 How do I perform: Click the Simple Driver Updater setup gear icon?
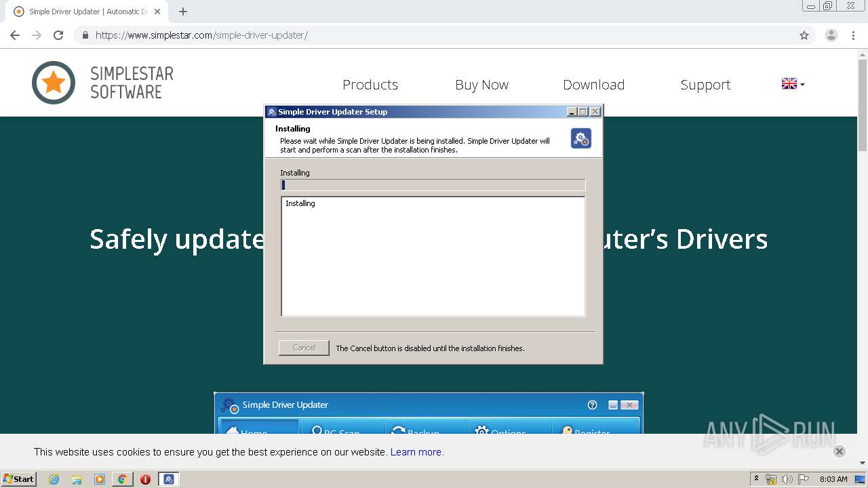[581, 138]
